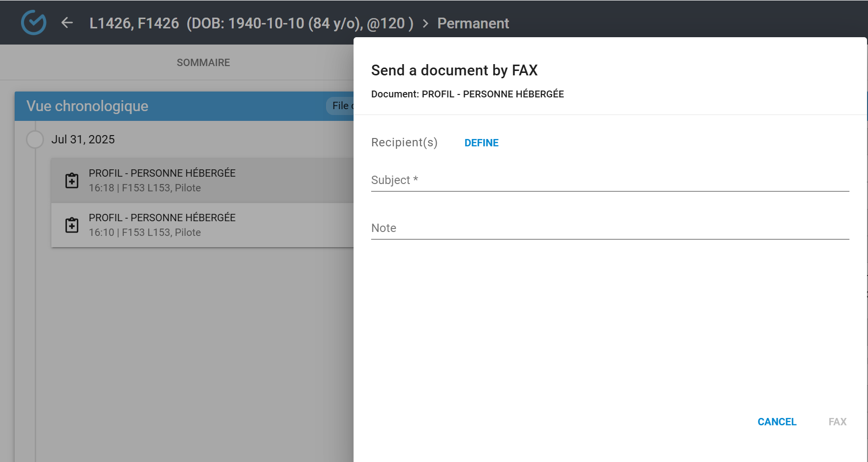Click clipboard icon of 16:10 profile entry
This screenshot has height=462, width=868.
(72, 225)
